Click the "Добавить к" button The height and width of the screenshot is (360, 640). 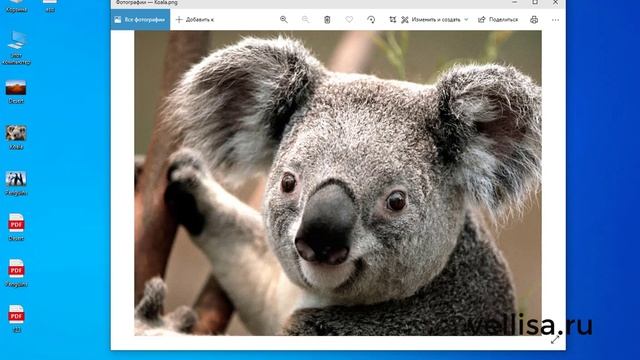[x=195, y=20]
